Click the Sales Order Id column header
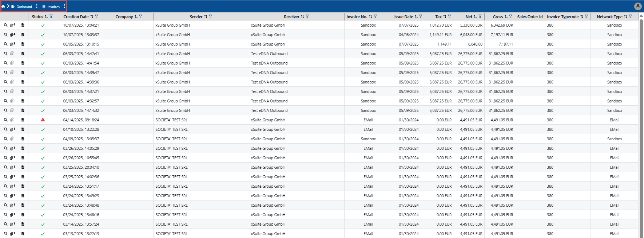644x238 pixels. (530, 17)
